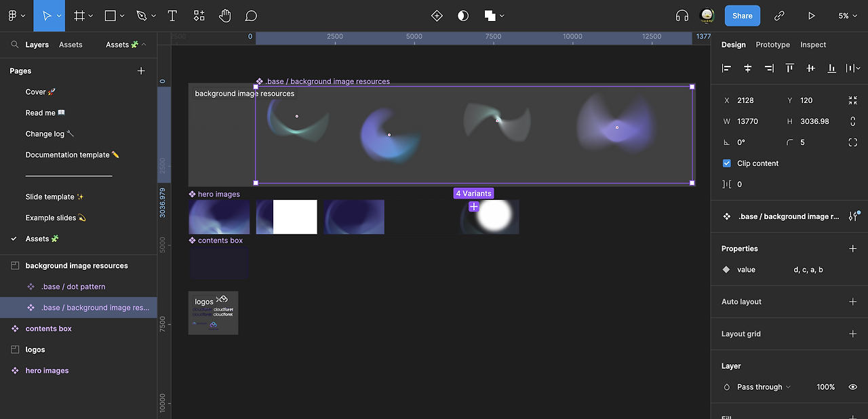Image resolution: width=868 pixels, height=419 pixels.
Task: Toggle constrain proportions lock
Action: (853, 121)
